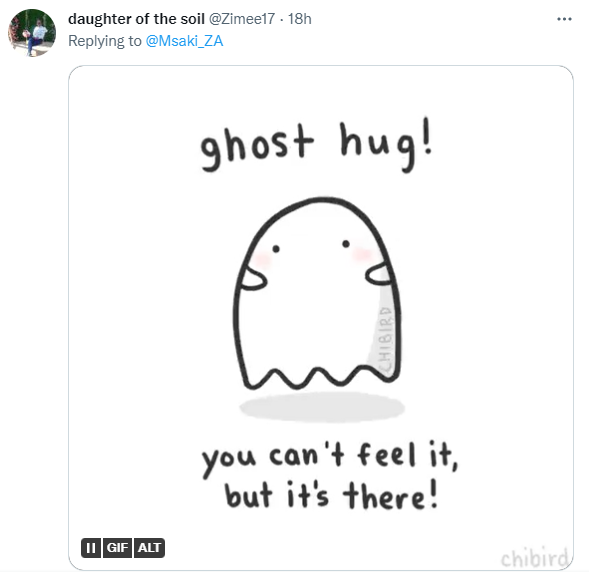589x572 pixels.
Task: Click the ghost drawing in the GIF
Action: (x=317, y=293)
